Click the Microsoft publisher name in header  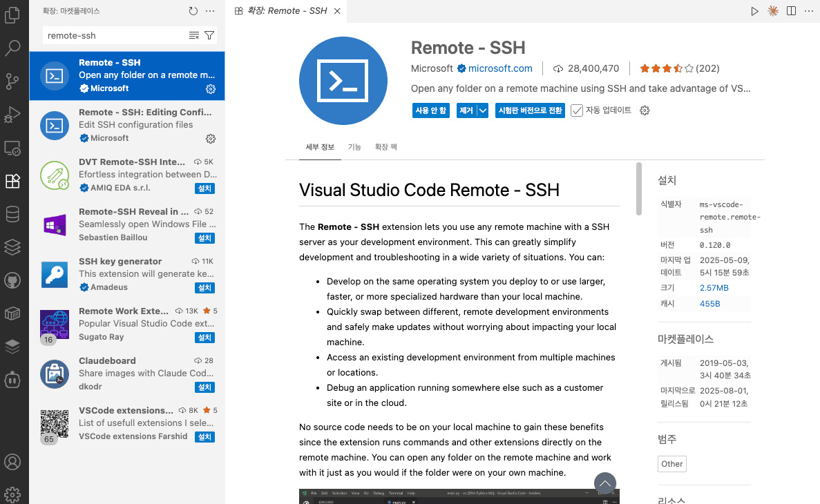(432, 68)
